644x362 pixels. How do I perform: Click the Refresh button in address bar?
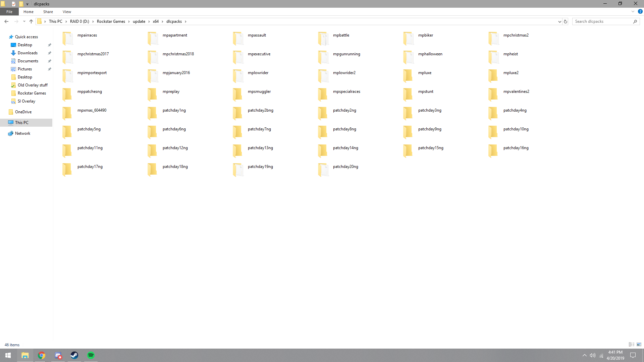pyautogui.click(x=566, y=21)
